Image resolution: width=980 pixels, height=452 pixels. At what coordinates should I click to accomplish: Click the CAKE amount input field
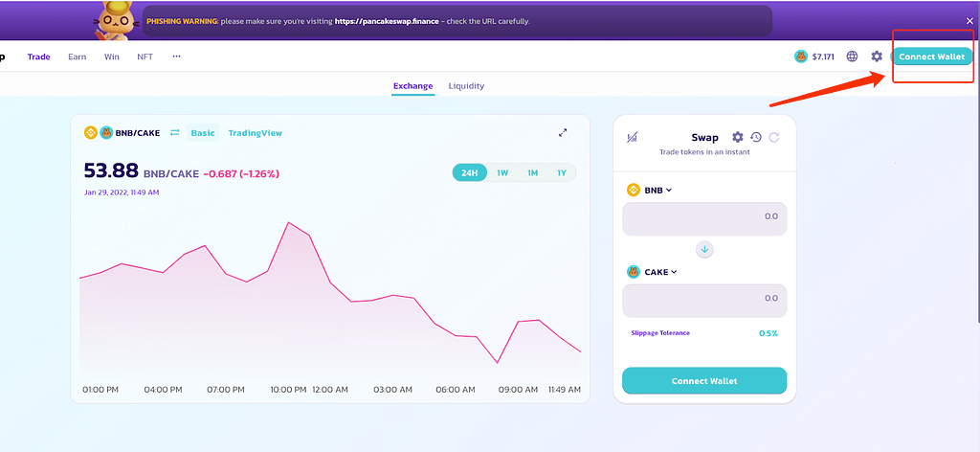[x=704, y=301]
